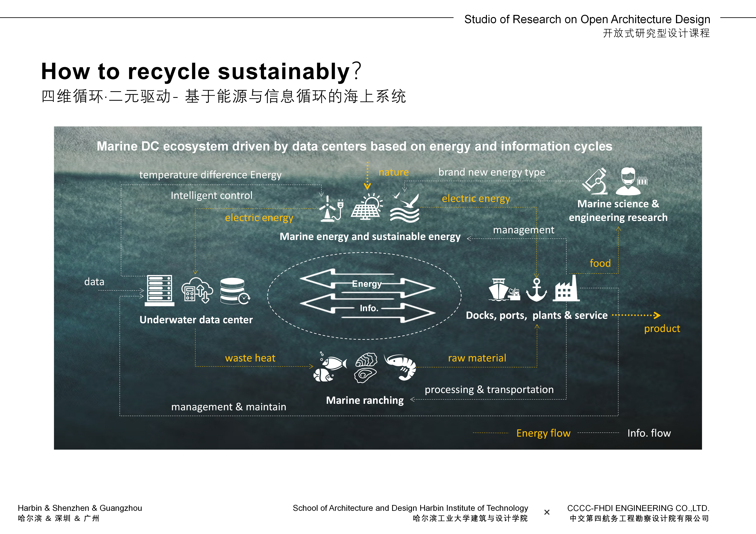Click the yellow waste heat label
Viewport: 756px width, 534px height.
pos(250,358)
